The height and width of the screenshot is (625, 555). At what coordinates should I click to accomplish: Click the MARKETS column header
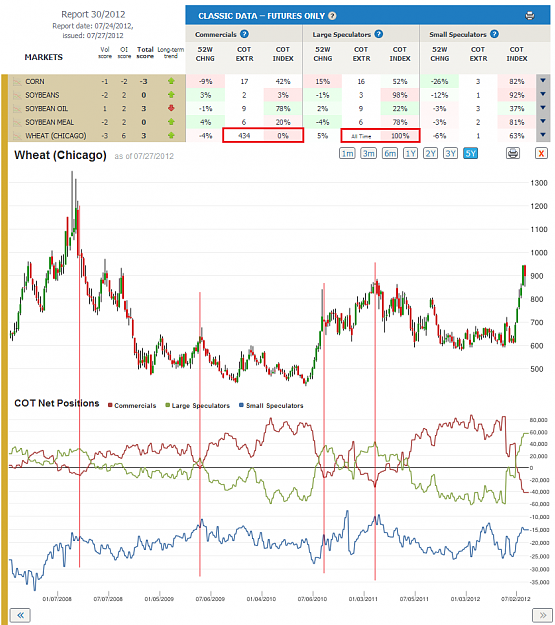click(43, 57)
